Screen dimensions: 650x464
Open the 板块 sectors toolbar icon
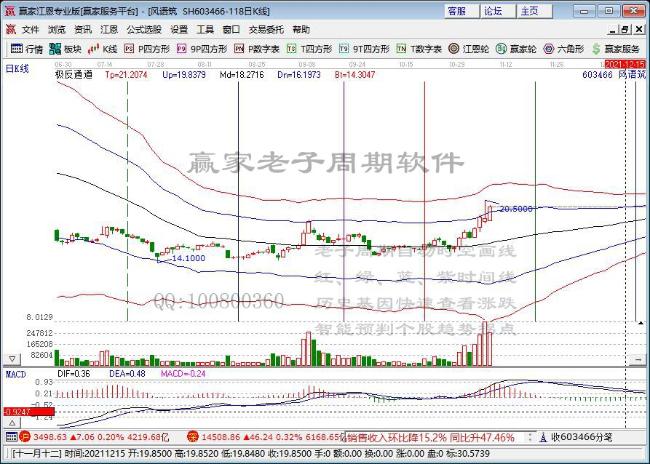65,49
